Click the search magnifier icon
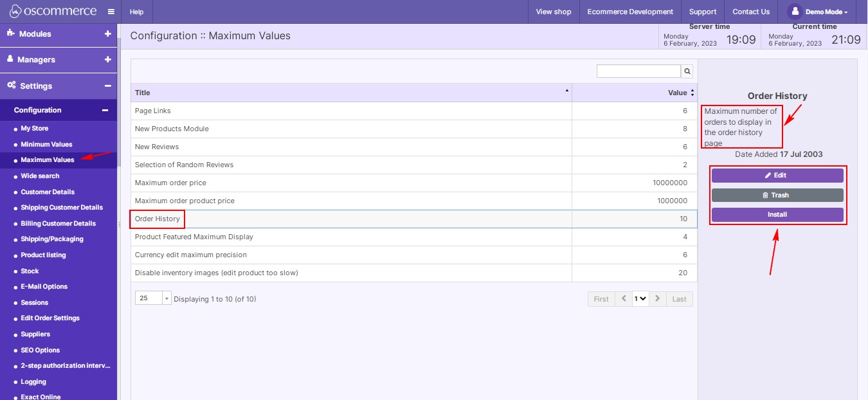 687,71
